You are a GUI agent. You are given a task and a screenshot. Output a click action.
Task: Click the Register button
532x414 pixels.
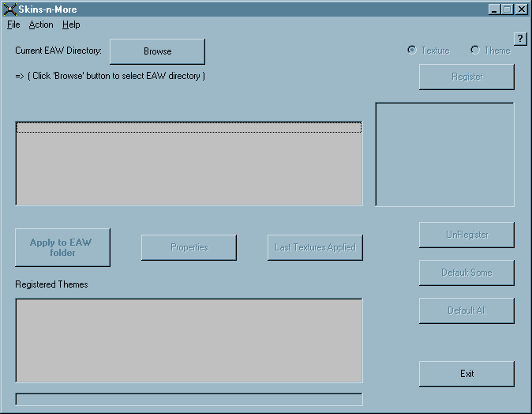point(466,77)
